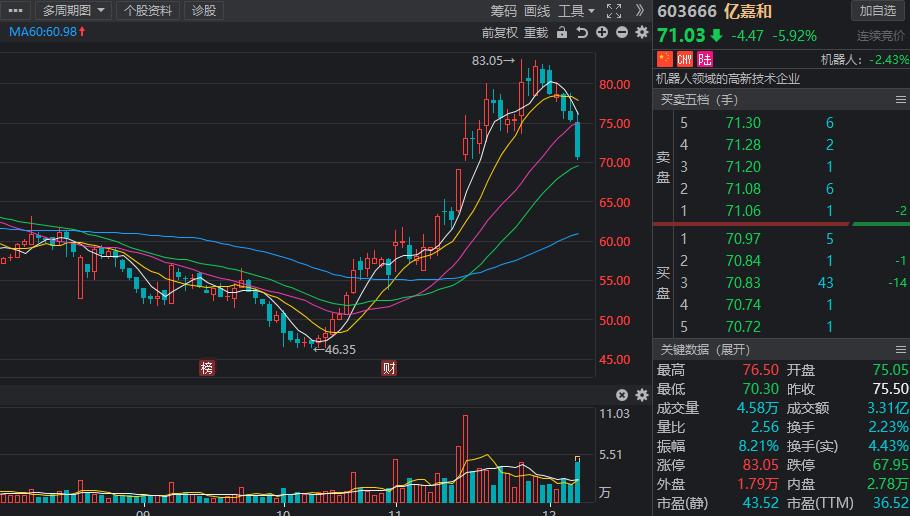Open the 关键数据 panel menu icon
Image resolution: width=910 pixels, height=516 pixels.
click(901, 349)
